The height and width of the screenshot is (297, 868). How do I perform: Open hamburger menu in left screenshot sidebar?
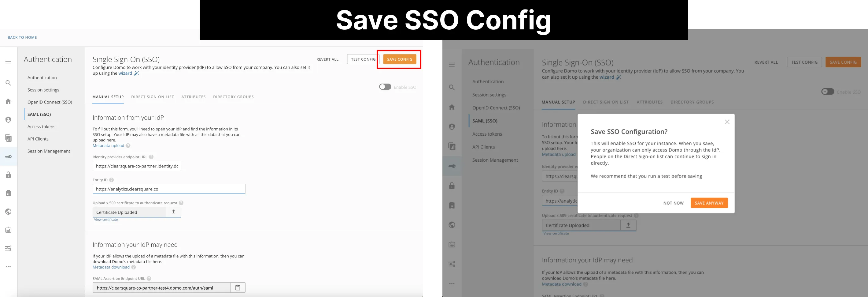[8, 62]
